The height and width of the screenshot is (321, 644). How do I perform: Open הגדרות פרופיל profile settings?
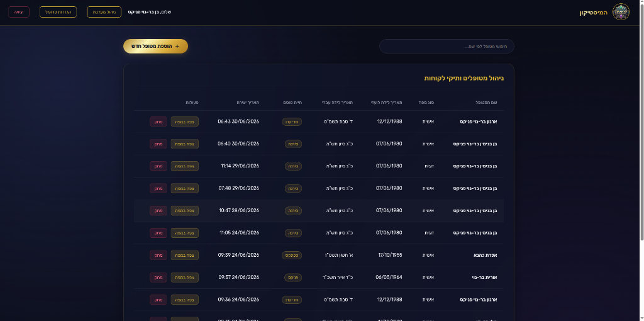tap(58, 12)
